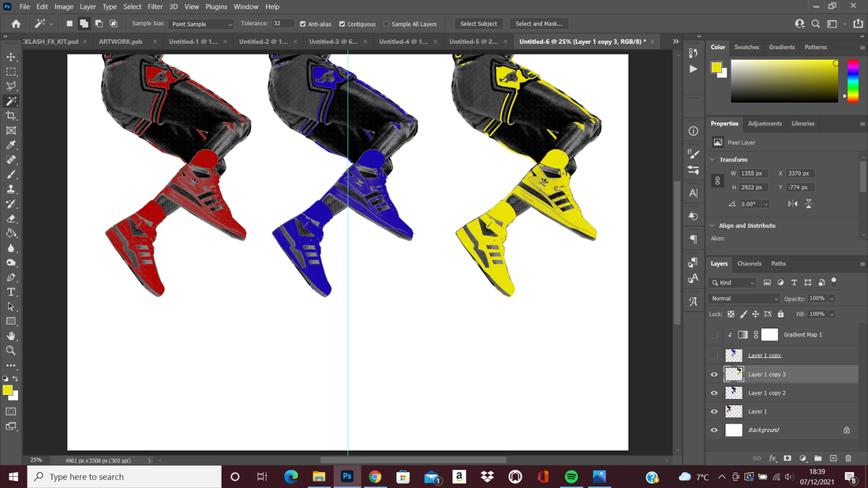
Task: Click the yellow foreground color swatch in toolbar
Action: (x=7, y=390)
